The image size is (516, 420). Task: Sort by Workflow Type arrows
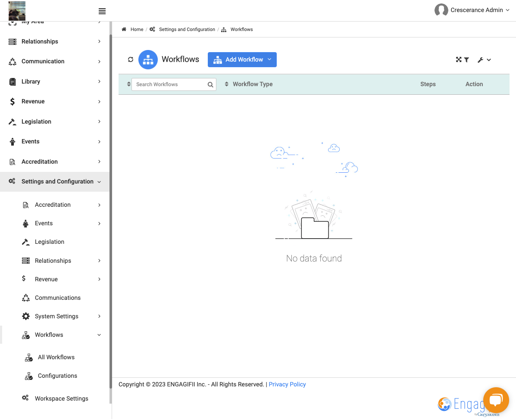226,84
